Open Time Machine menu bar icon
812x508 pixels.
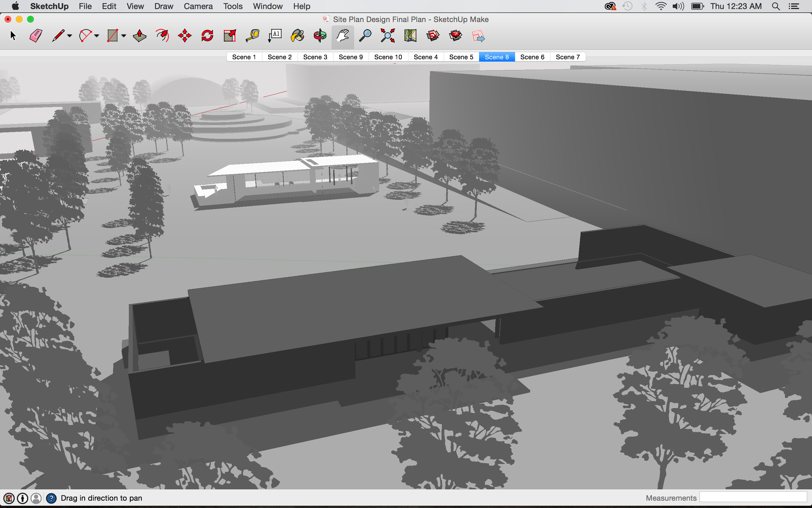(627, 6)
